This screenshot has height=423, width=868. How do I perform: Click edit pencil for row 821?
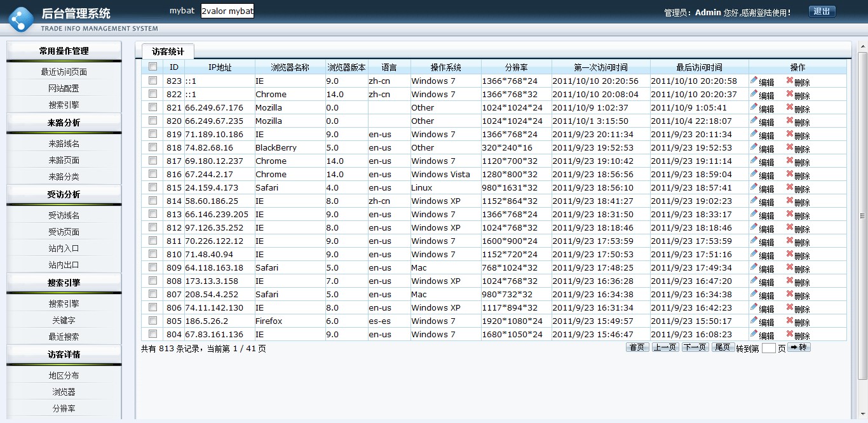click(754, 107)
